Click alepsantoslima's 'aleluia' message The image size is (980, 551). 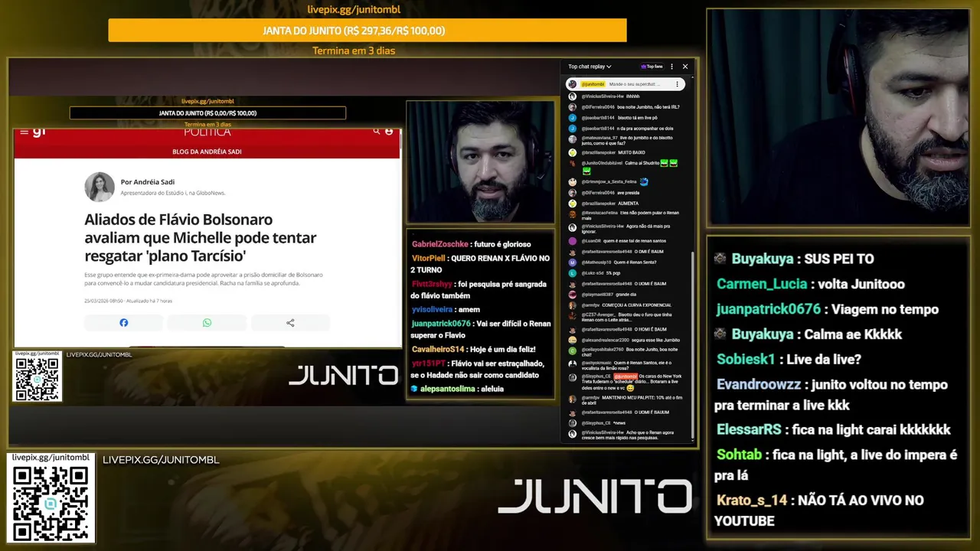pyautogui.click(x=457, y=389)
